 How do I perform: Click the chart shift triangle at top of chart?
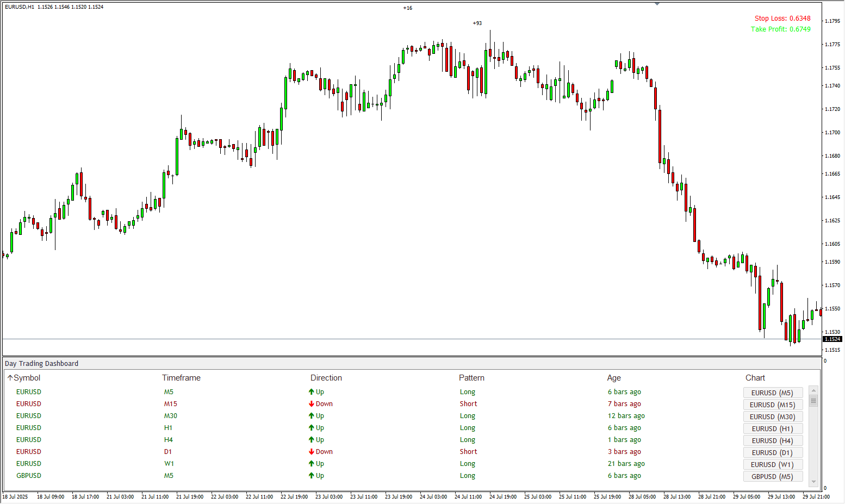pyautogui.click(x=657, y=4)
